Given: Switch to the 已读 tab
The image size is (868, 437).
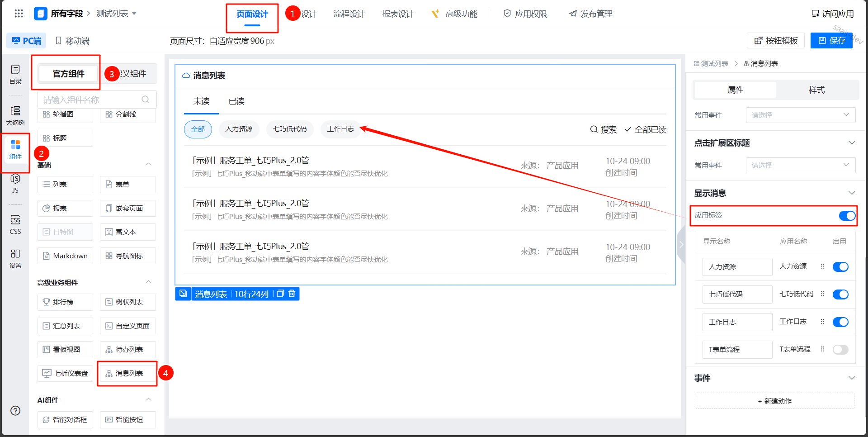Looking at the screenshot, I should point(236,101).
